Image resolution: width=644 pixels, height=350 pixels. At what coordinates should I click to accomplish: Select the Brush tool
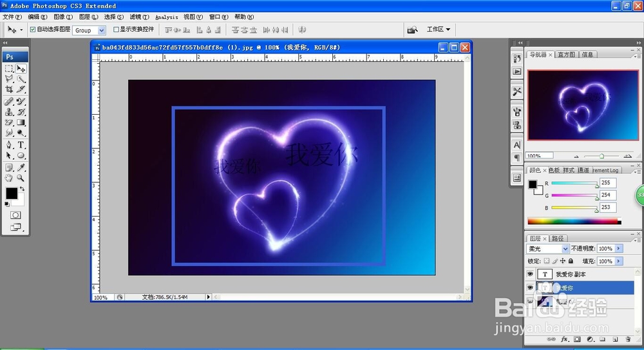(21, 101)
